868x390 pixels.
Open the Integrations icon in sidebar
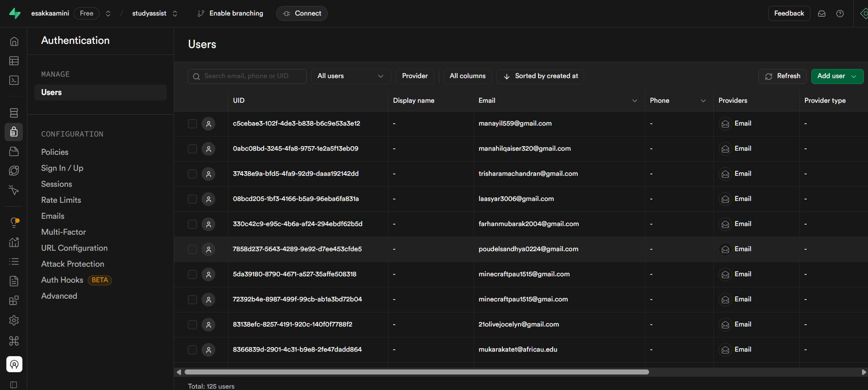pos(14,300)
